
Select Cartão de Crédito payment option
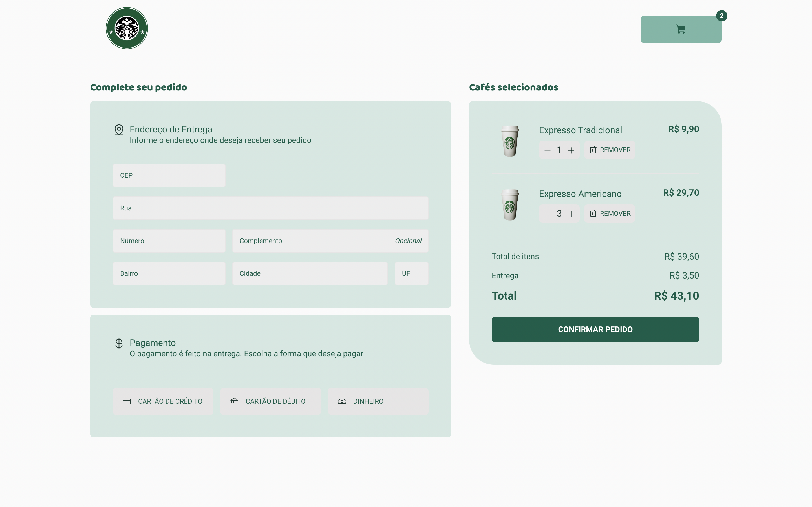[163, 401]
